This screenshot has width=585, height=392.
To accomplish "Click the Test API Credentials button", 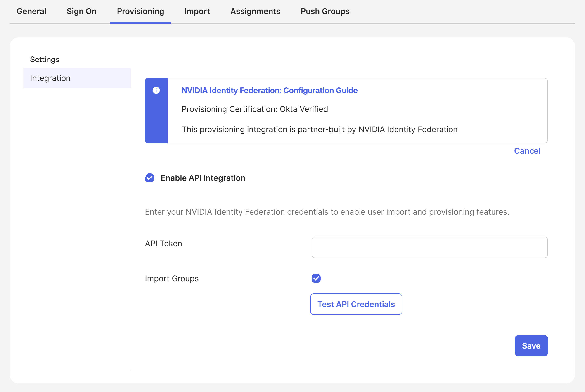I will pos(356,304).
